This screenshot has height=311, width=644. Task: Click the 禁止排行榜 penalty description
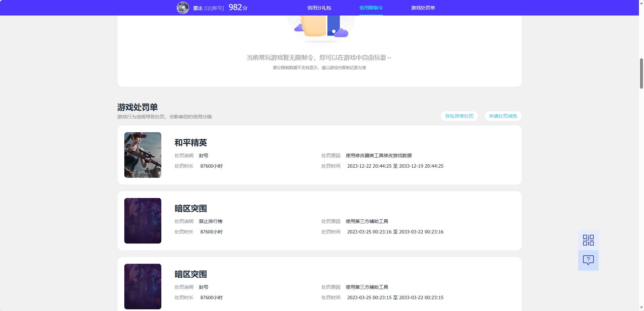coord(211,221)
